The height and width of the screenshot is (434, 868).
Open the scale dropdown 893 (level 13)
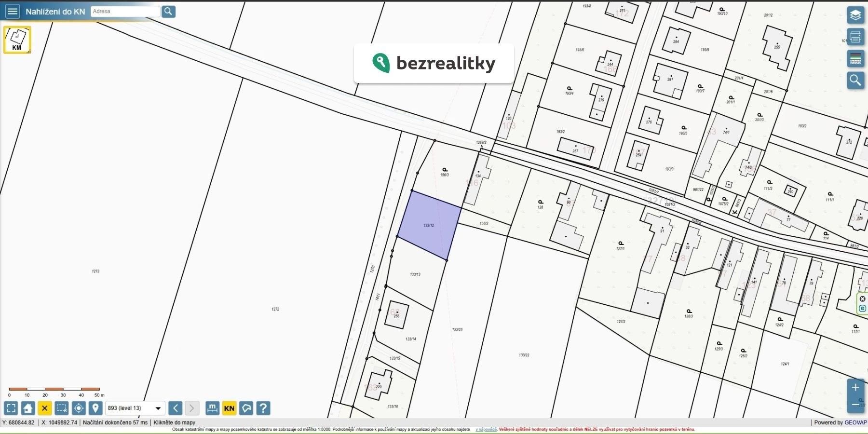coord(135,408)
